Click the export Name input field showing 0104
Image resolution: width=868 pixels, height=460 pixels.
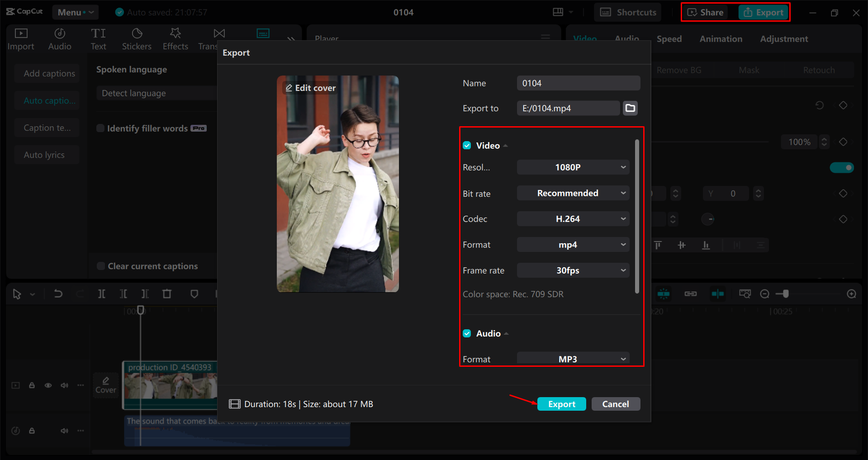tap(578, 83)
